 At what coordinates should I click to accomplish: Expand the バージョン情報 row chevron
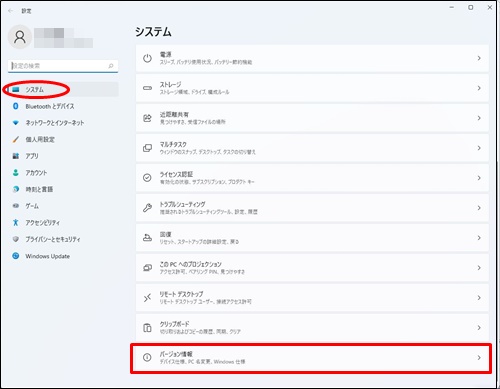(x=479, y=358)
